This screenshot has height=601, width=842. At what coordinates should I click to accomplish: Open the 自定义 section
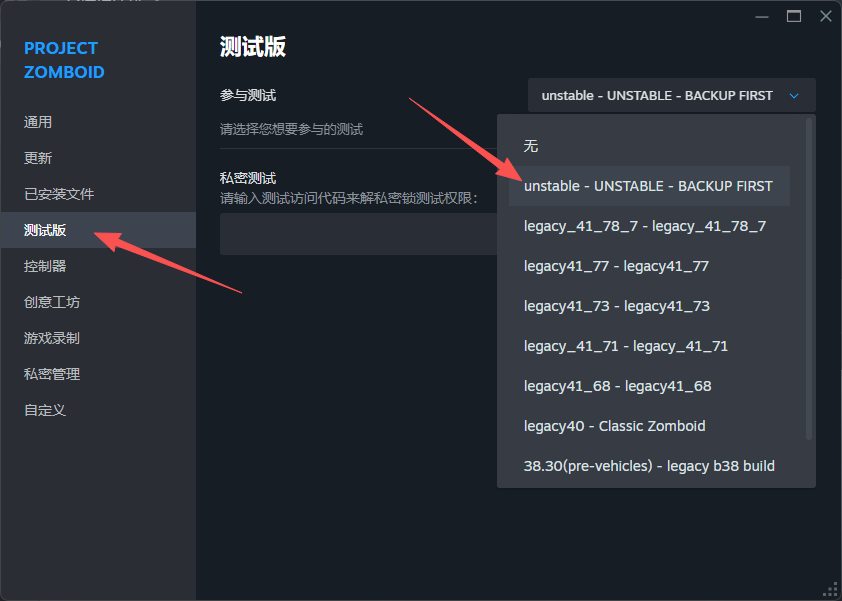coord(45,410)
